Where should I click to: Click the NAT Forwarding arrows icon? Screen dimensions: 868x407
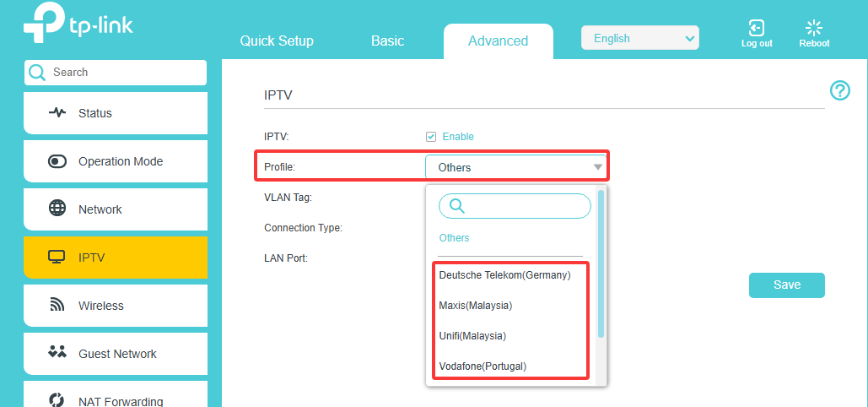[57, 399]
